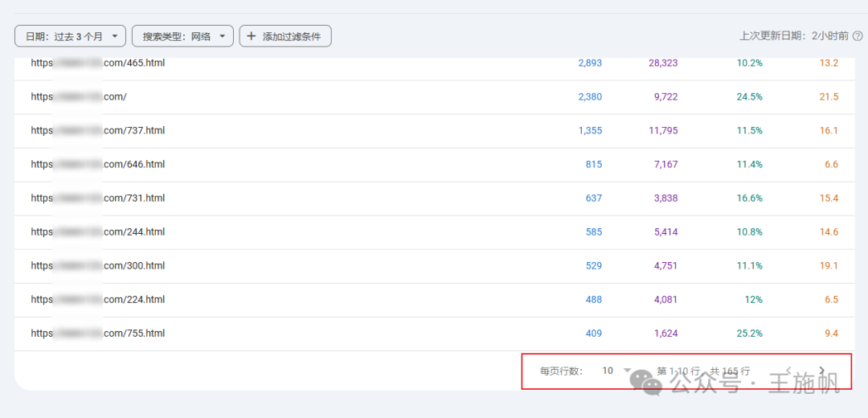Click the CTR value 25.2%

[x=750, y=334]
